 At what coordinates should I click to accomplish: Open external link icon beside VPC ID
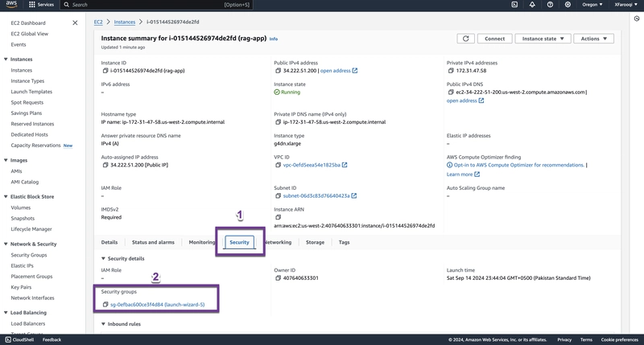click(x=345, y=165)
